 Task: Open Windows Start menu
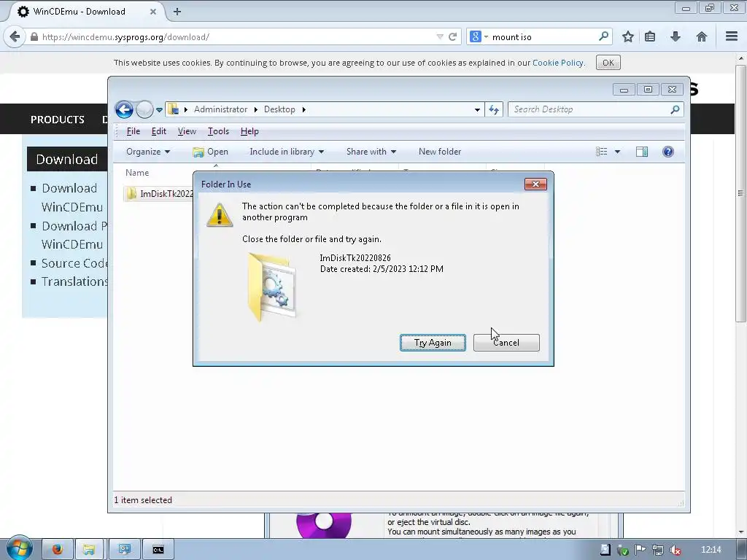click(x=19, y=548)
